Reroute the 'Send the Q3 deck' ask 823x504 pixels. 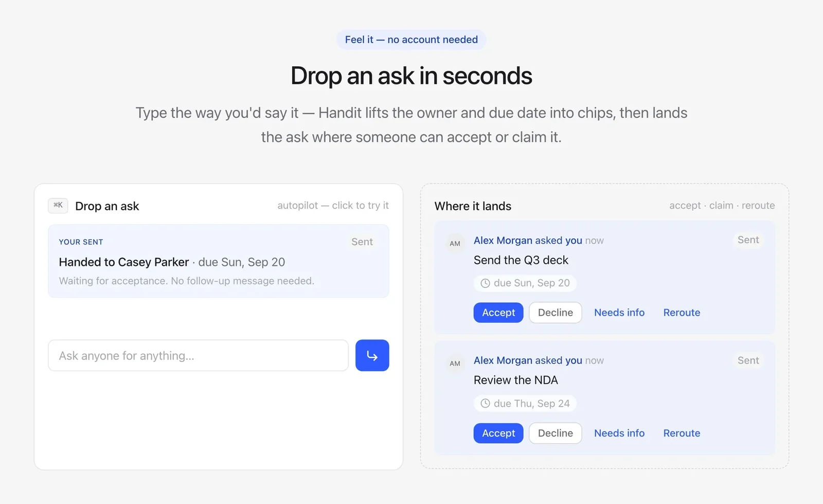(x=682, y=313)
